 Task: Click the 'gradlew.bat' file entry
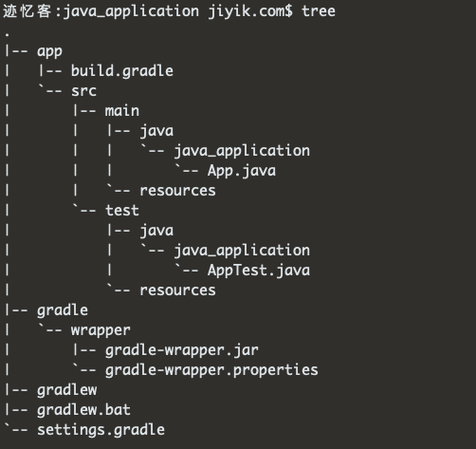coord(83,410)
